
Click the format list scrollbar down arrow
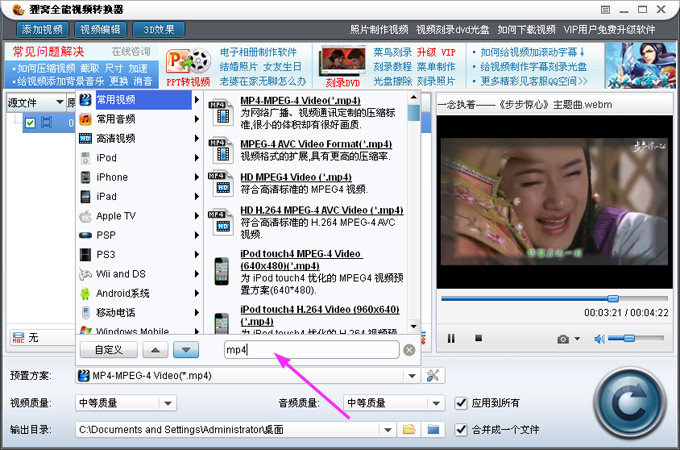tap(414, 326)
